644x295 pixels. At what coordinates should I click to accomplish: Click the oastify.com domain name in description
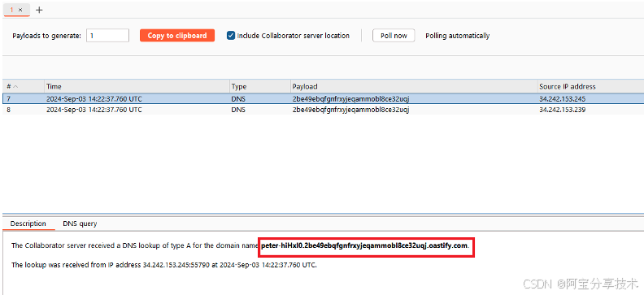[x=364, y=245]
